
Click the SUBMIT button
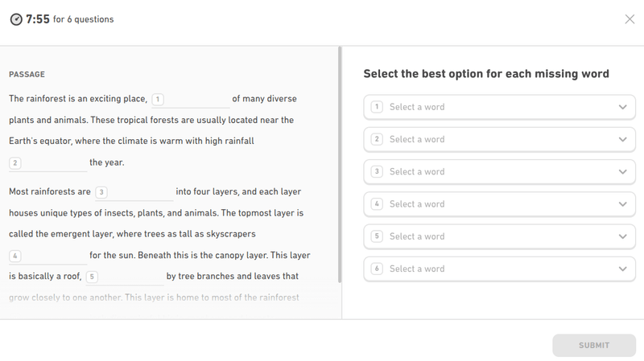coord(594,346)
